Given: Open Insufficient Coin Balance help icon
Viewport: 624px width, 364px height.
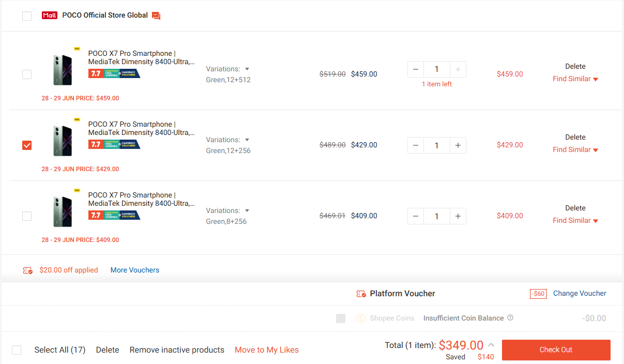Looking at the screenshot, I should (x=510, y=318).
